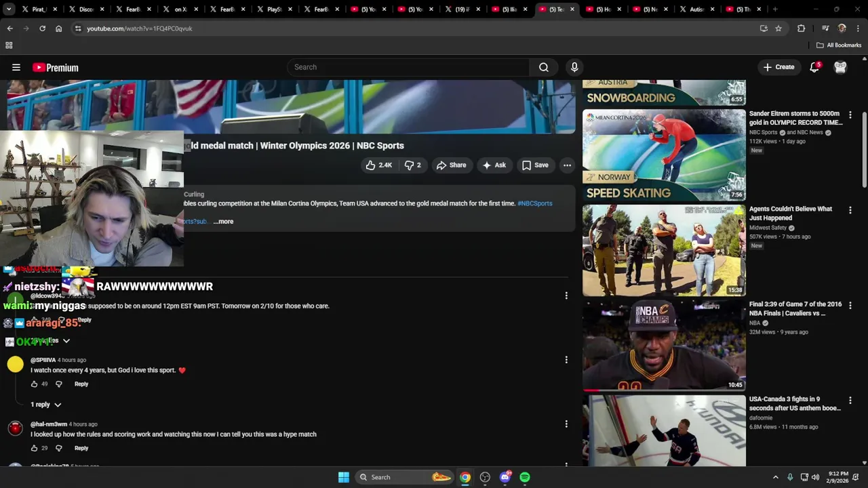
Task: Open the @SPIIIVA channel avatar
Action: 15,365
